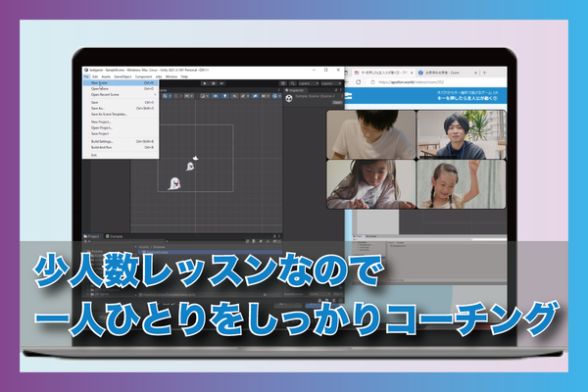
Task: Expand the Open Recent Scene submenu
Action: 121,95
